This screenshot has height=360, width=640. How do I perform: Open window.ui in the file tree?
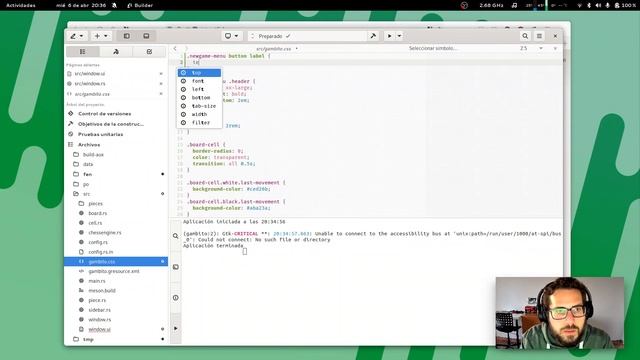tap(100, 329)
